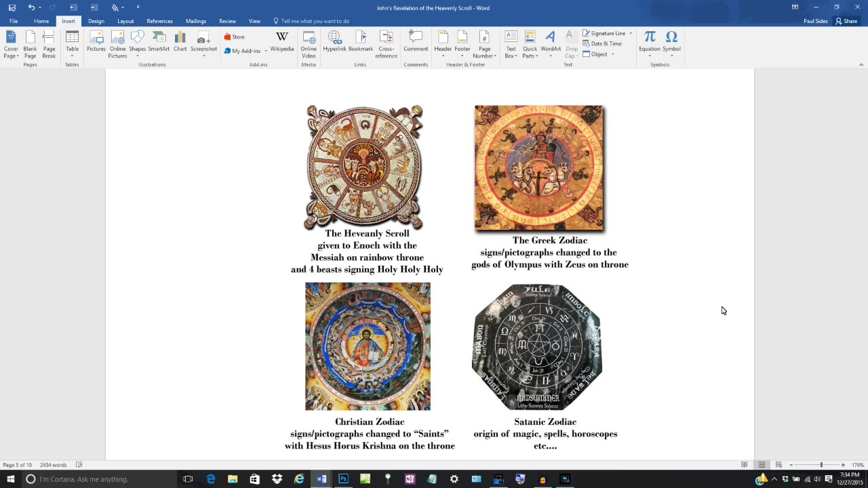
Task: Open the Header options
Action: 443,45
